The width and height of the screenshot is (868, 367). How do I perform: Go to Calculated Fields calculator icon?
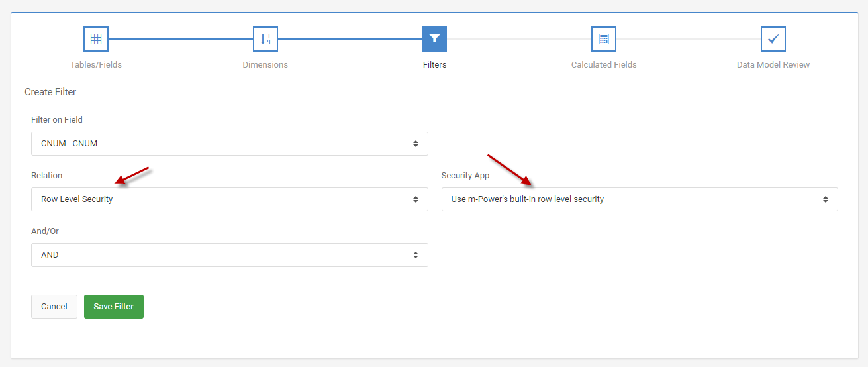604,39
